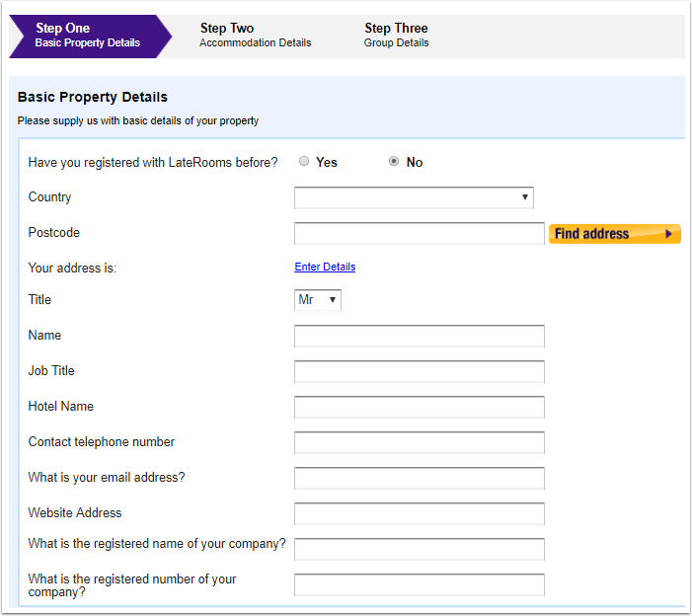Click the Basic Property Details heading
The height and width of the screenshot is (616, 692).
[92, 97]
